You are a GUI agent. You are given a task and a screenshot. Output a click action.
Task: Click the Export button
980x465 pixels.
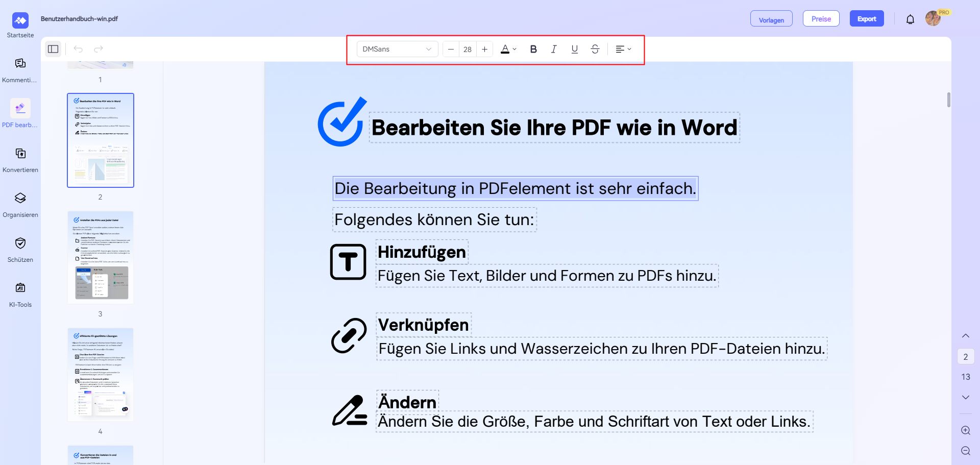(x=867, y=19)
